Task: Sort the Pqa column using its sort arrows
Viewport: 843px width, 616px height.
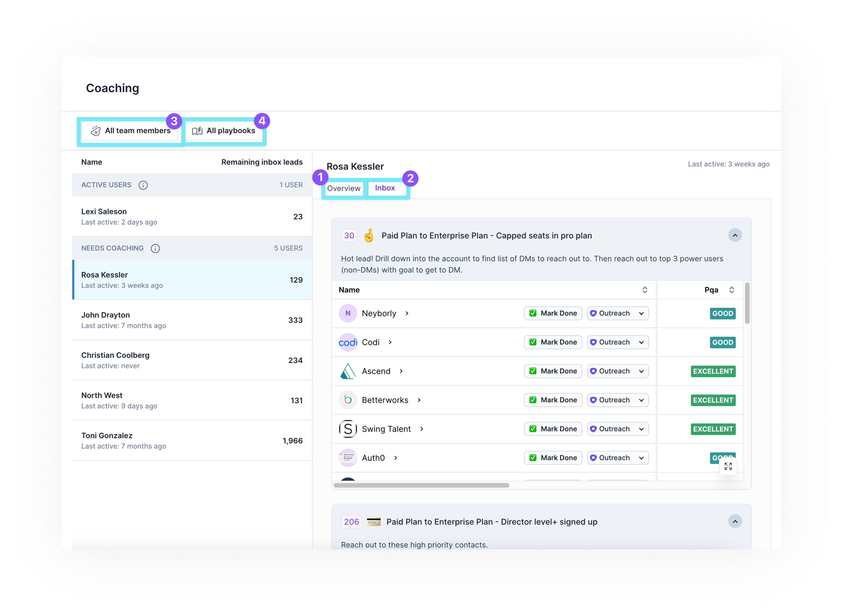Action: (x=732, y=290)
